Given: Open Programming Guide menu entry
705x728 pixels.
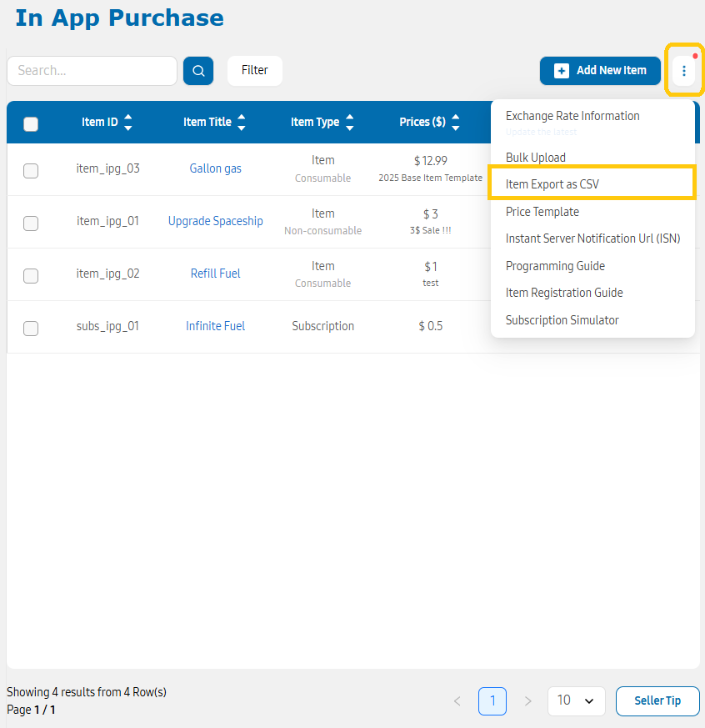Looking at the screenshot, I should tap(555, 266).
